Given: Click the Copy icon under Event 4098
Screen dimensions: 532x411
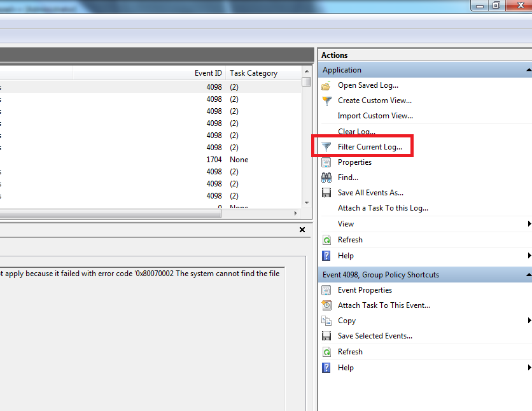Looking at the screenshot, I should click(x=326, y=321).
